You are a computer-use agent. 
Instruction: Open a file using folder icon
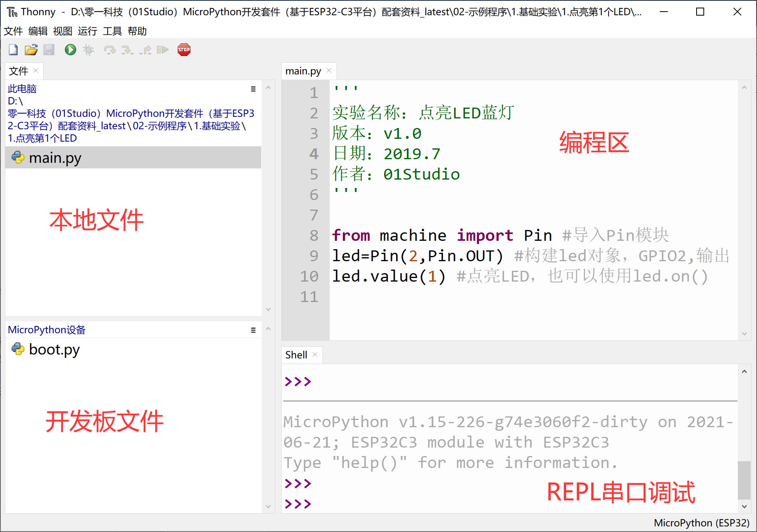coord(31,50)
